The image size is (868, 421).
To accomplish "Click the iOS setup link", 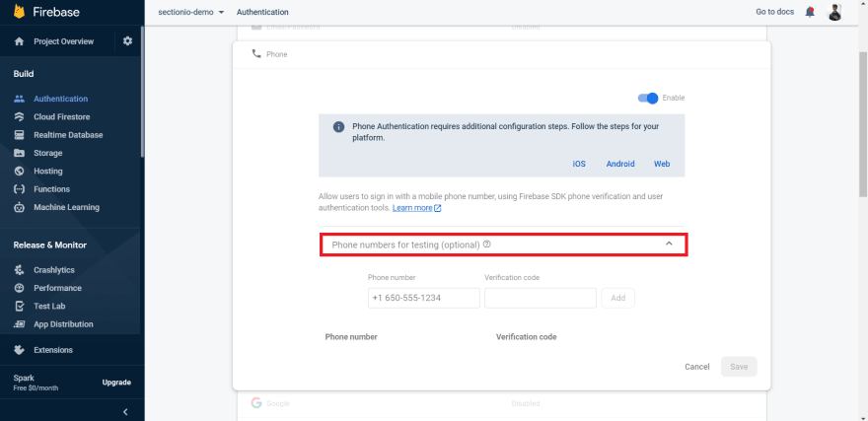I will 579,164.
